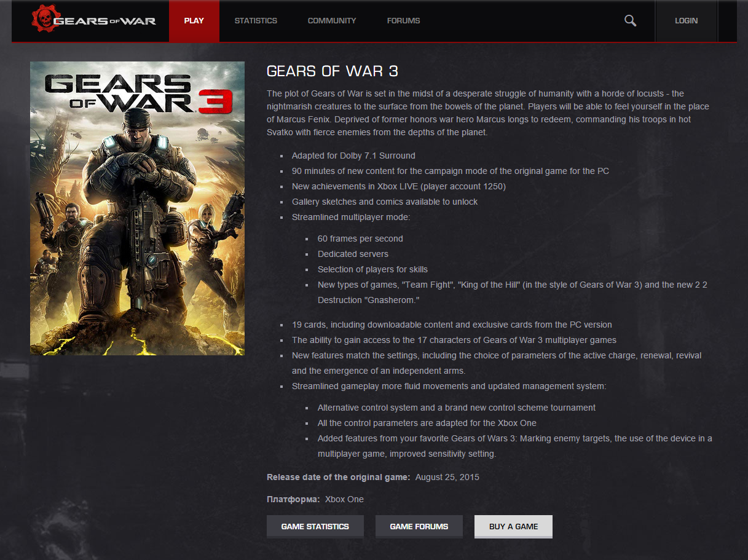Click "Streamlined multiplayer mode:" line
Image resolution: width=748 pixels, height=560 pixels.
point(351,217)
